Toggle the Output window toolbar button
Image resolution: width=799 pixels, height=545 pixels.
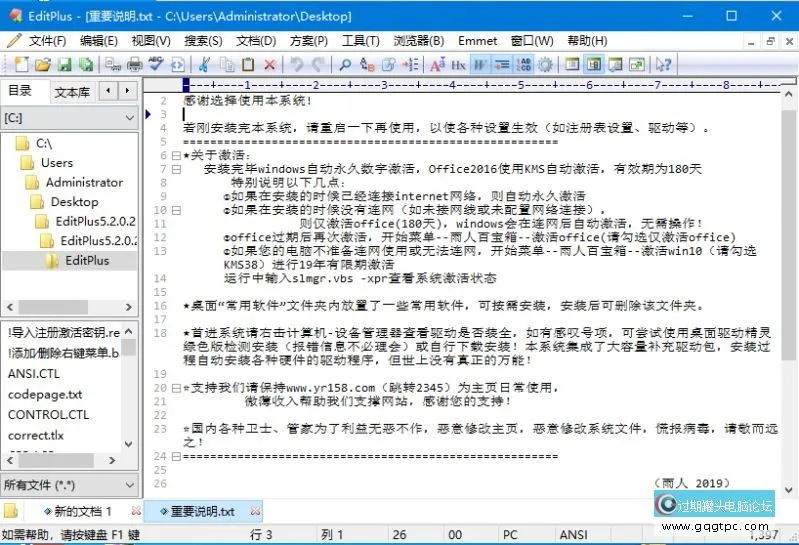pos(615,65)
